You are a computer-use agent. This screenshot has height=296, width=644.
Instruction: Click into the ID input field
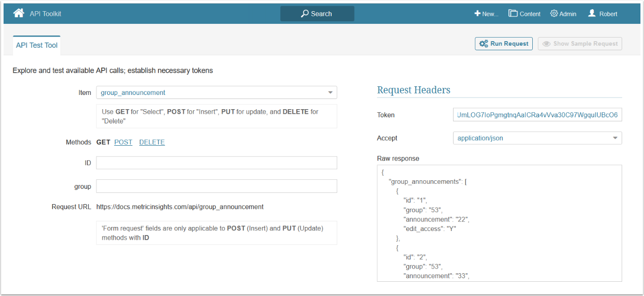tap(216, 162)
